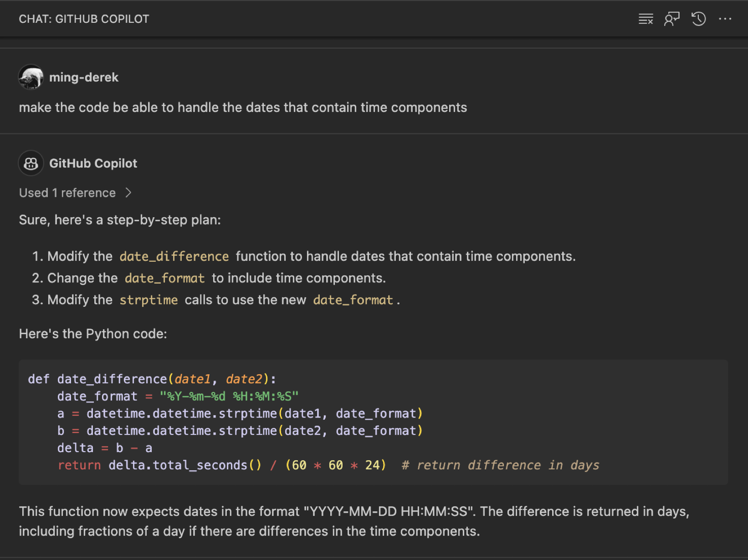Click the 'return difference in days' code comment
The image size is (748, 560).
tap(500, 465)
